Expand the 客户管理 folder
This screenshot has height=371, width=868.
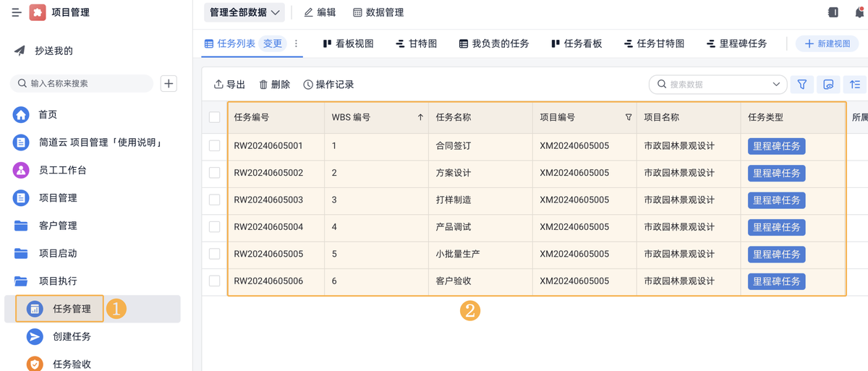pyautogui.click(x=46, y=226)
